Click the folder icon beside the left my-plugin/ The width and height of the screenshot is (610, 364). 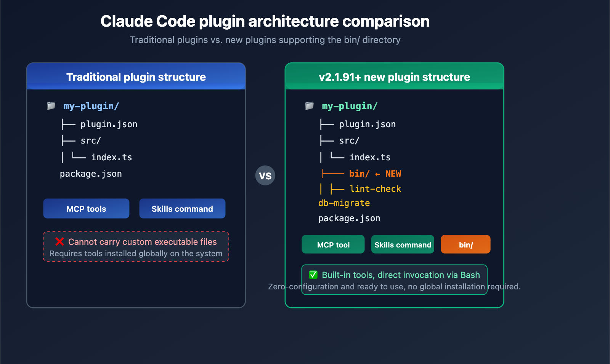[51, 106]
